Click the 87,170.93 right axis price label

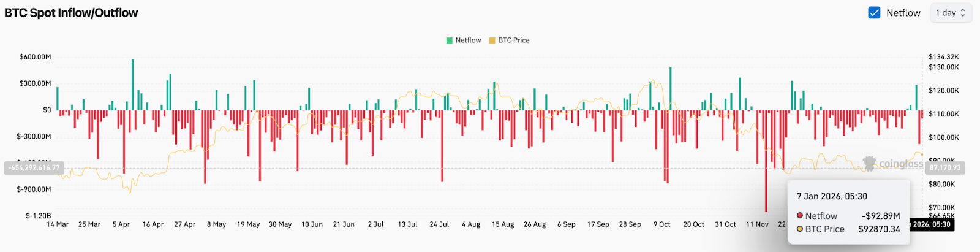[944, 167]
